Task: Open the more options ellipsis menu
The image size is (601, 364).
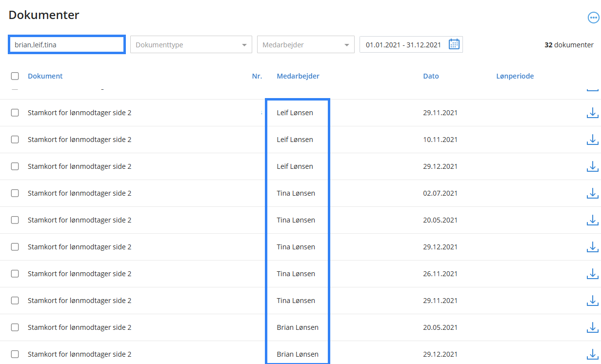Action: click(x=593, y=18)
